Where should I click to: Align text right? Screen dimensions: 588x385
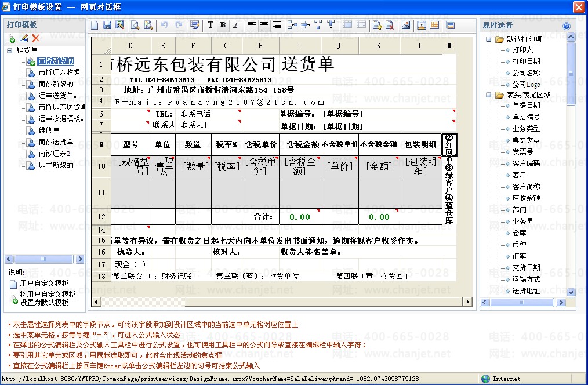[x=277, y=25]
